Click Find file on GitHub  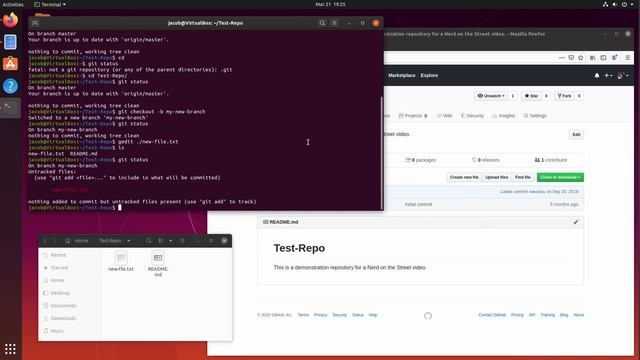(x=522, y=177)
